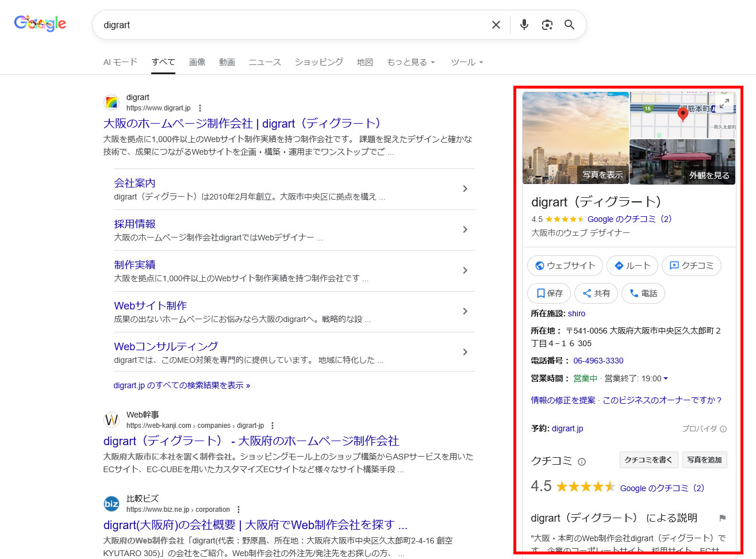Click the Google logo
756x559 pixels.
pos(39,24)
